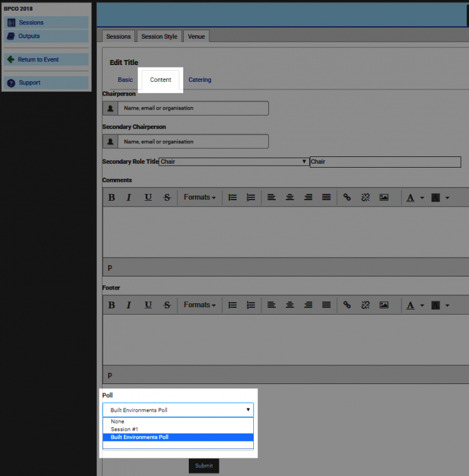Click the Support question mark icon
469x476 pixels.
tap(11, 83)
